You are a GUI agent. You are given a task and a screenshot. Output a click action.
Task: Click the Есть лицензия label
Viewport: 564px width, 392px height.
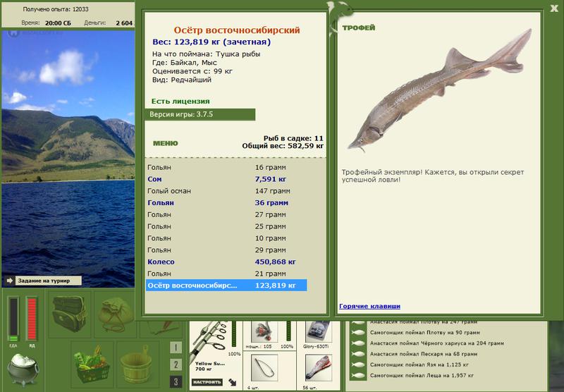tap(180, 102)
